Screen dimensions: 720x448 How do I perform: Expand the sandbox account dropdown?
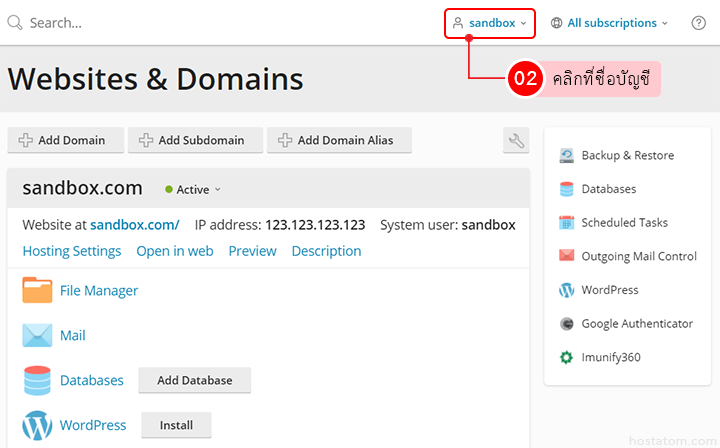(490, 23)
